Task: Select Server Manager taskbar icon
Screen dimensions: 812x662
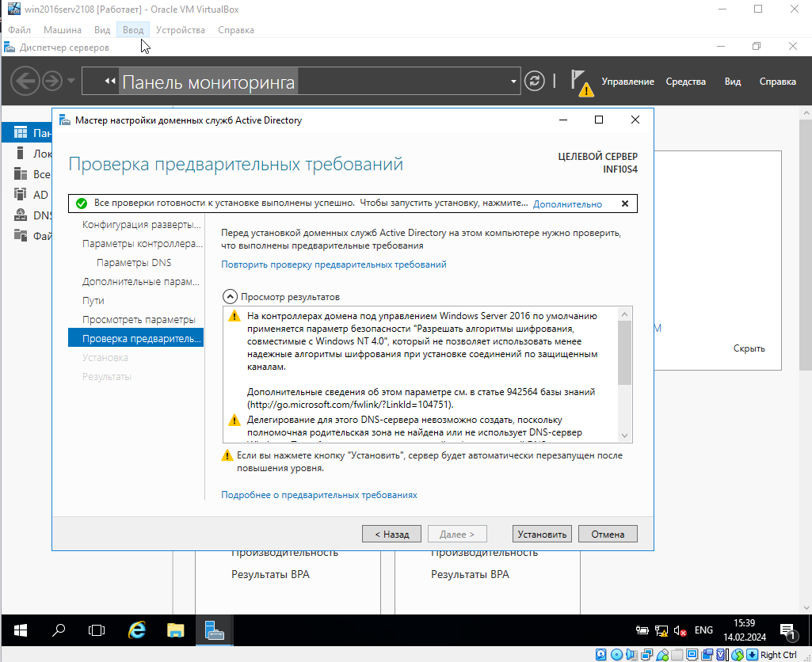Action: [215, 630]
